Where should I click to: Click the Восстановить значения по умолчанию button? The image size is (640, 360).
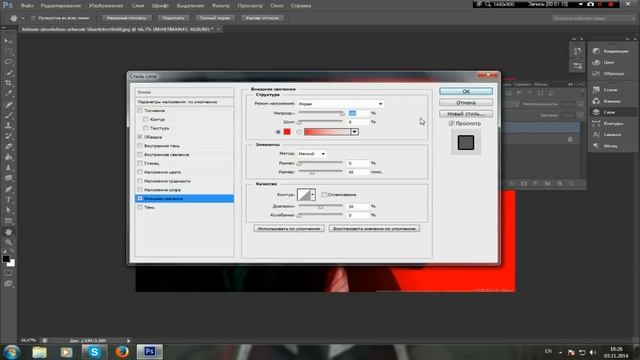tap(374, 229)
